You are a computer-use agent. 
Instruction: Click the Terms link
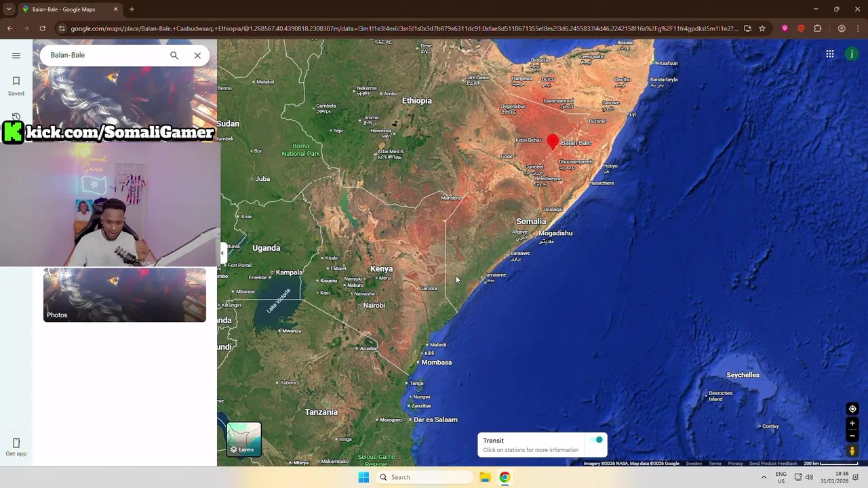click(715, 464)
